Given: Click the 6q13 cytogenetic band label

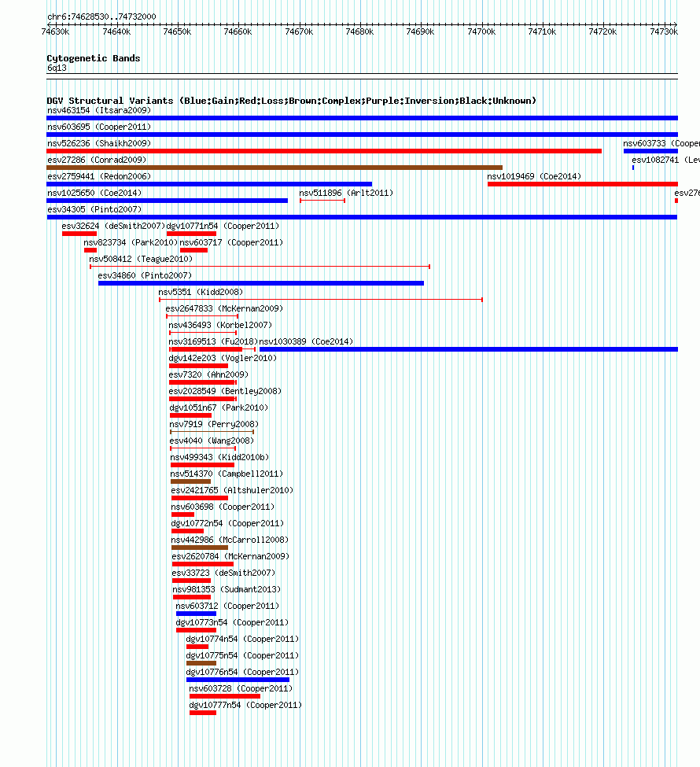Looking at the screenshot, I should click(57, 68).
